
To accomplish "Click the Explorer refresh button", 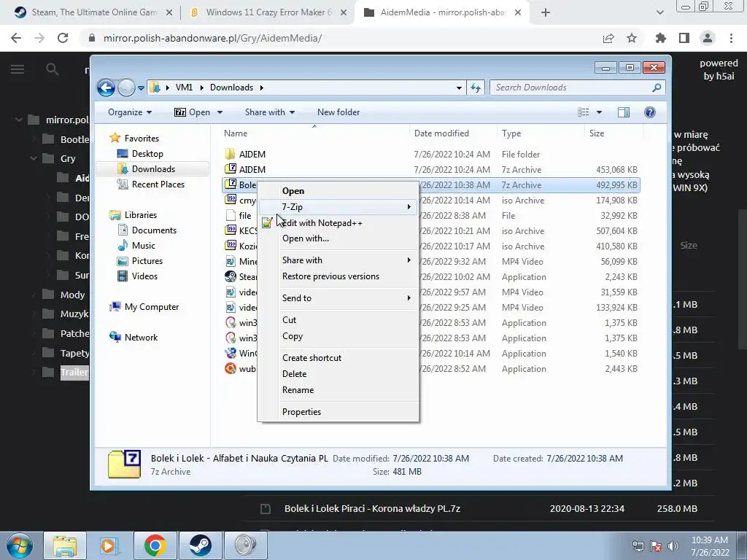I will coord(476,87).
